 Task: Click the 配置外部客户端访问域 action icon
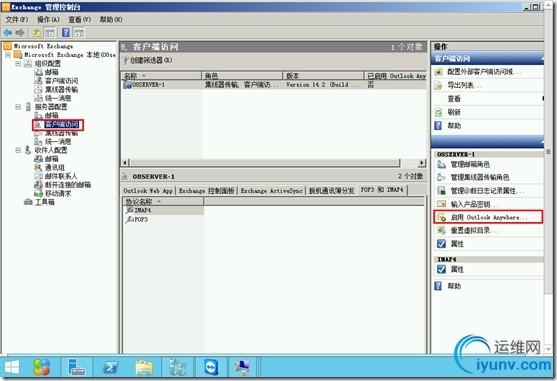(x=439, y=72)
